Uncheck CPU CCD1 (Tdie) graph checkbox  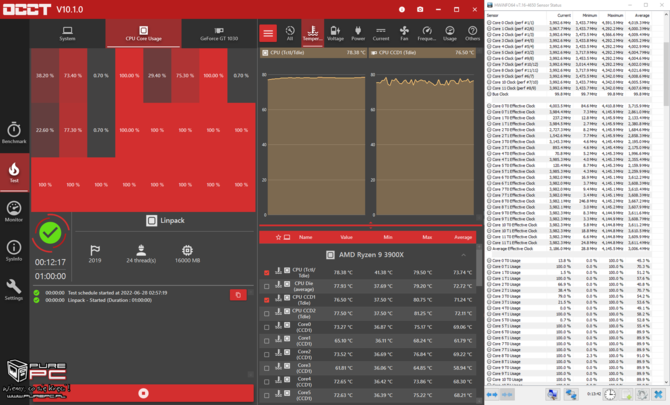[x=267, y=300]
